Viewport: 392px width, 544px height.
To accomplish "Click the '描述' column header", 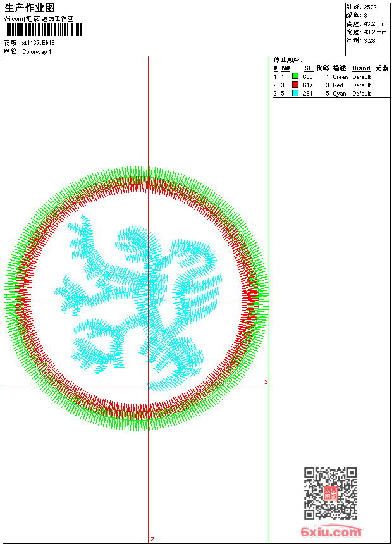I will [340, 68].
